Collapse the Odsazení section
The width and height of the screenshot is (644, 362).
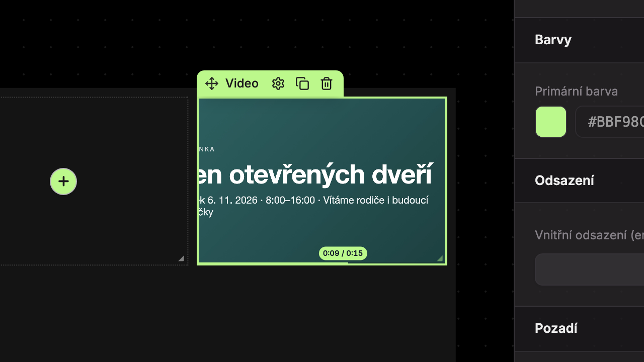(579, 181)
